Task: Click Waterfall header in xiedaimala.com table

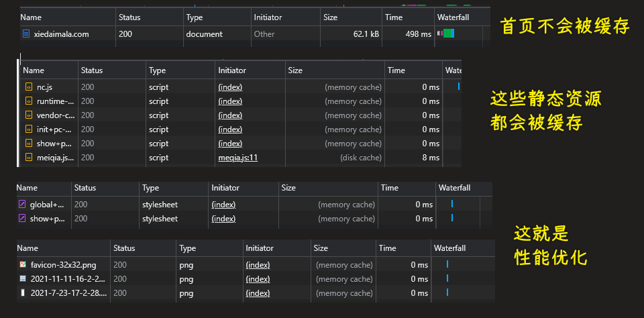Action: click(x=453, y=17)
